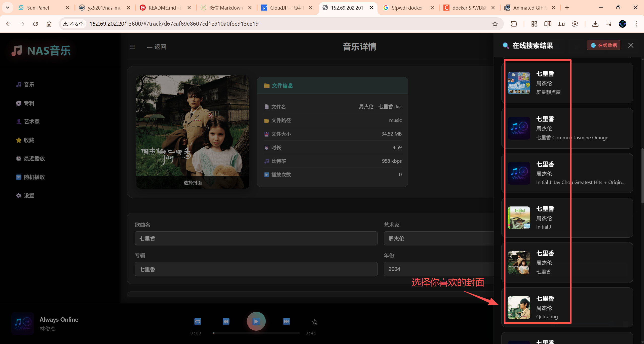Viewport: 644px width, 344px height.
Task: Close the online search results panel
Action: click(x=631, y=46)
